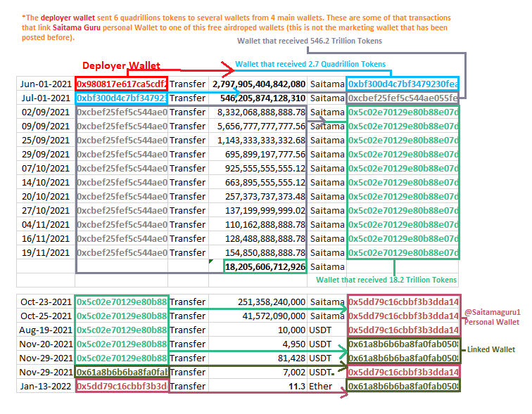
Task: Select the date cell 04/11/2021
Action: 46,225
